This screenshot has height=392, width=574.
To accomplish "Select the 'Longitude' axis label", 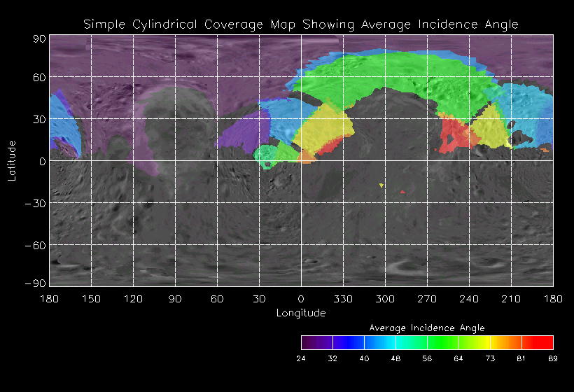I will click(x=301, y=313).
